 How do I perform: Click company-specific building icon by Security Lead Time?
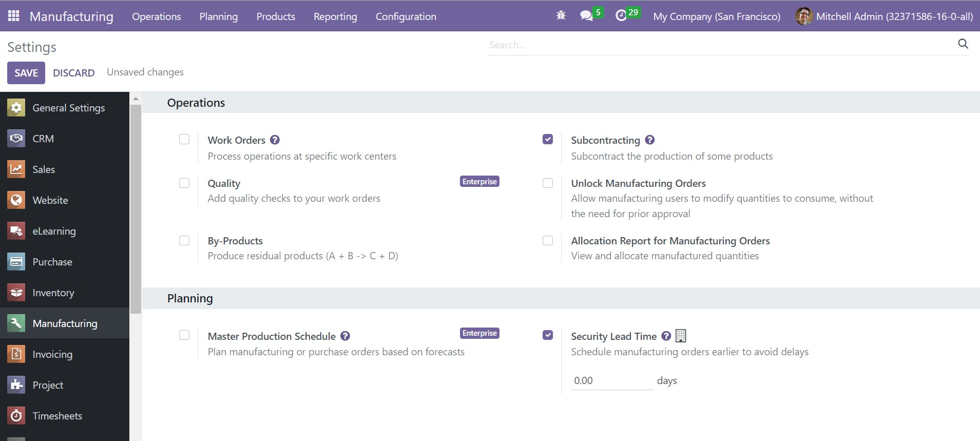pos(681,336)
